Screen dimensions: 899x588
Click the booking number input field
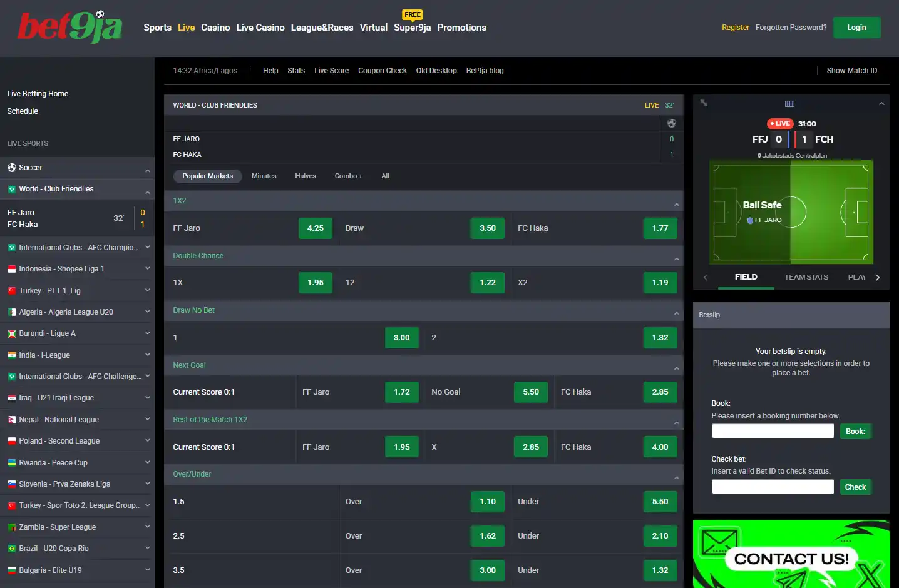pyautogui.click(x=773, y=431)
